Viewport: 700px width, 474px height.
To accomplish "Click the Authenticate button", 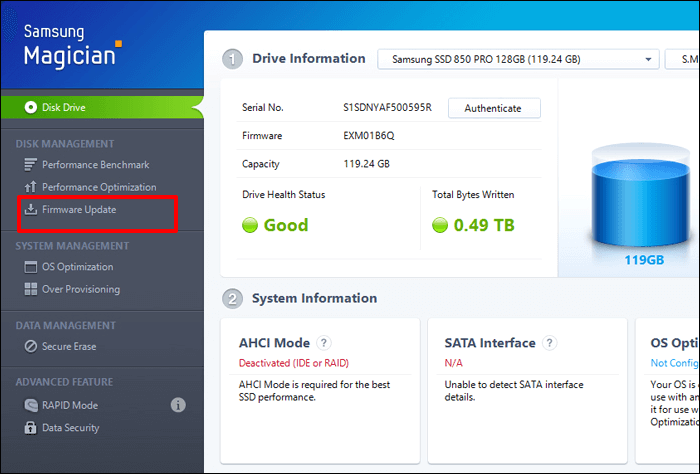I will [x=494, y=108].
